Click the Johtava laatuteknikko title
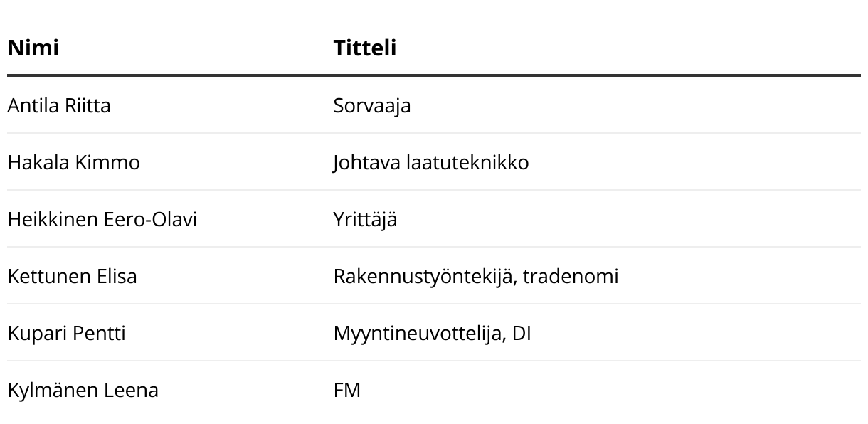 coord(431,162)
